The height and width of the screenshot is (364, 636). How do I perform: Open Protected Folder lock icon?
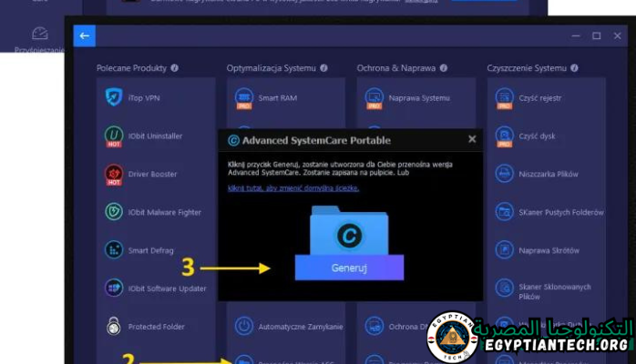tap(114, 327)
